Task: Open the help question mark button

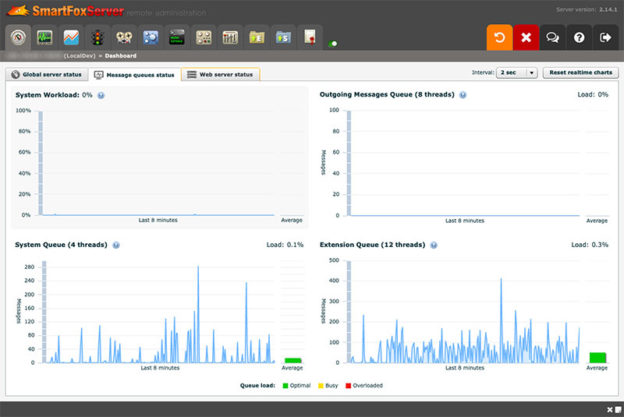Action: [579, 37]
